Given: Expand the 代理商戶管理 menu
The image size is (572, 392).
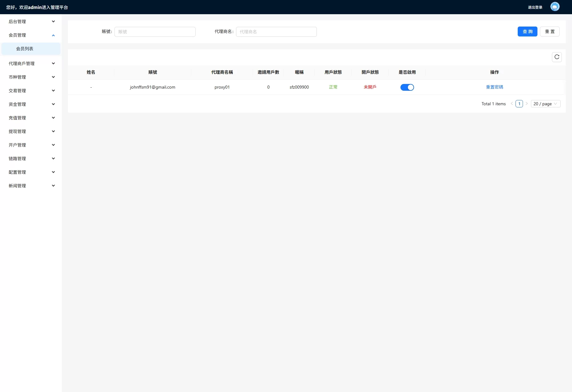Looking at the screenshot, I should 31,64.
